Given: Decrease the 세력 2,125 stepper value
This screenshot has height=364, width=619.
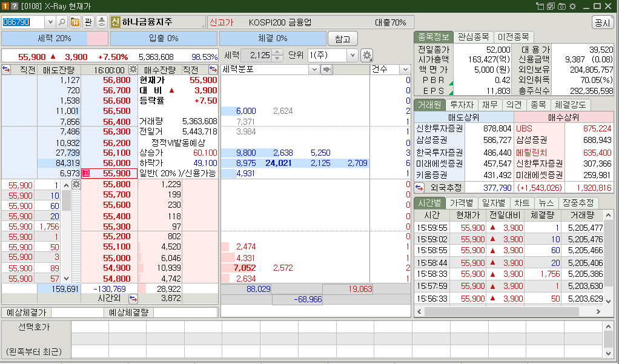Looking at the screenshot, I should coord(277,58).
